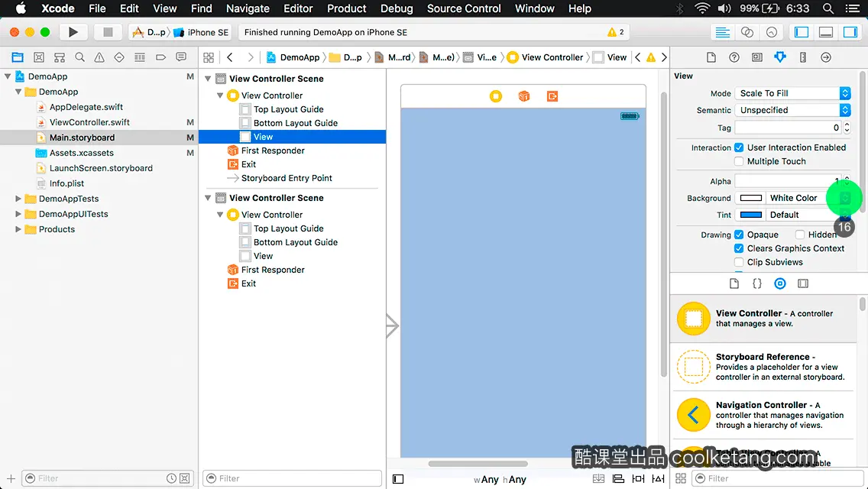Viewport: 868px width, 489px height.
Task: Open the Project navigator tab
Action: [x=18, y=57]
